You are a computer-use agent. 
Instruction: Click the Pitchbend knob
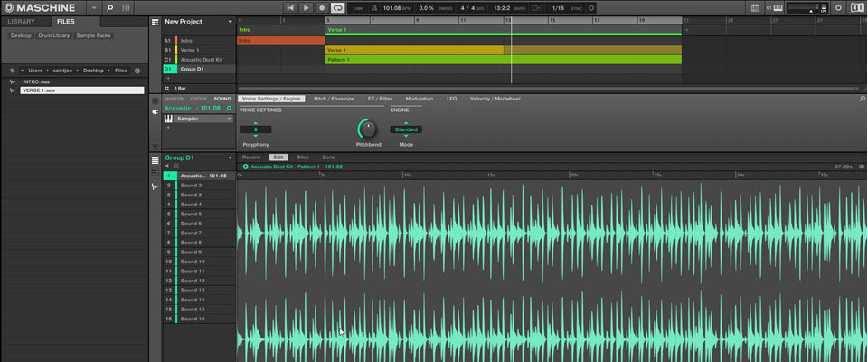(x=368, y=129)
